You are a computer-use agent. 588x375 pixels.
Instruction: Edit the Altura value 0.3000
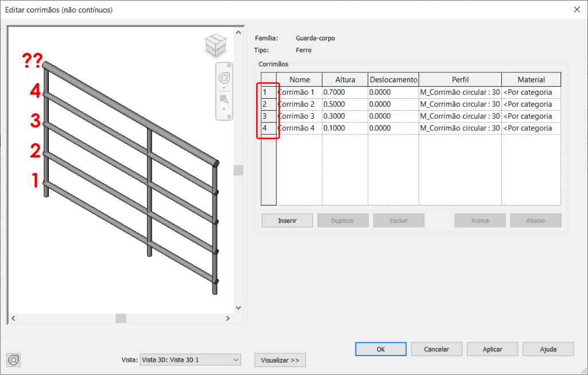coord(345,116)
